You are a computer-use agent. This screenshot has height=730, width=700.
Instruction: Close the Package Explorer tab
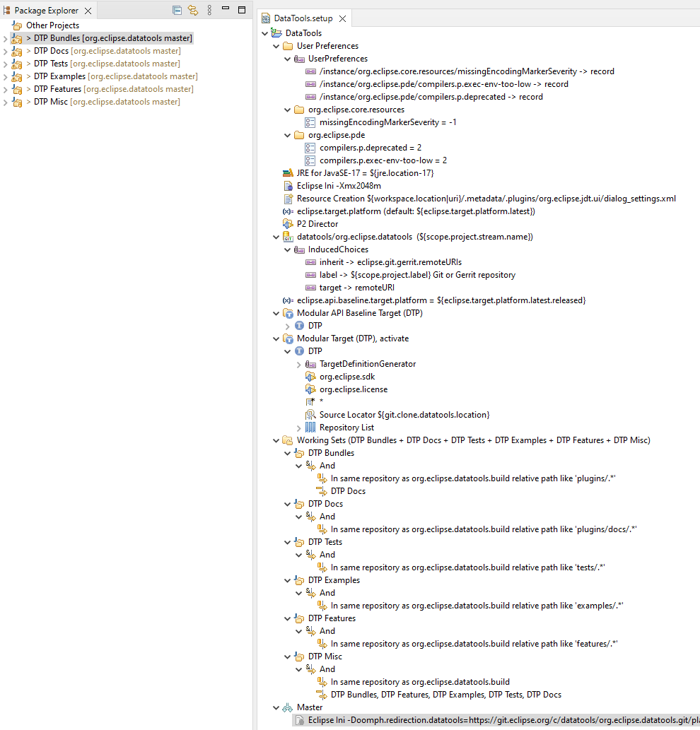click(x=88, y=11)
